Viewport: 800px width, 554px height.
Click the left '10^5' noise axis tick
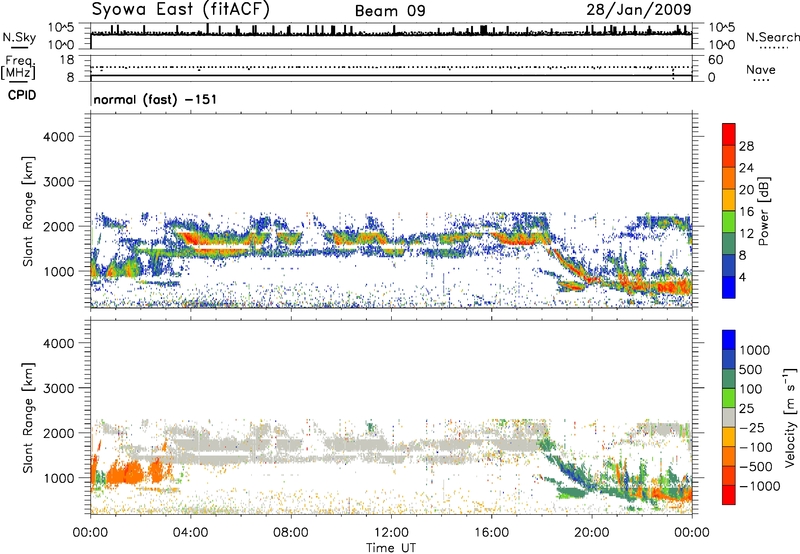pos(61,27)
